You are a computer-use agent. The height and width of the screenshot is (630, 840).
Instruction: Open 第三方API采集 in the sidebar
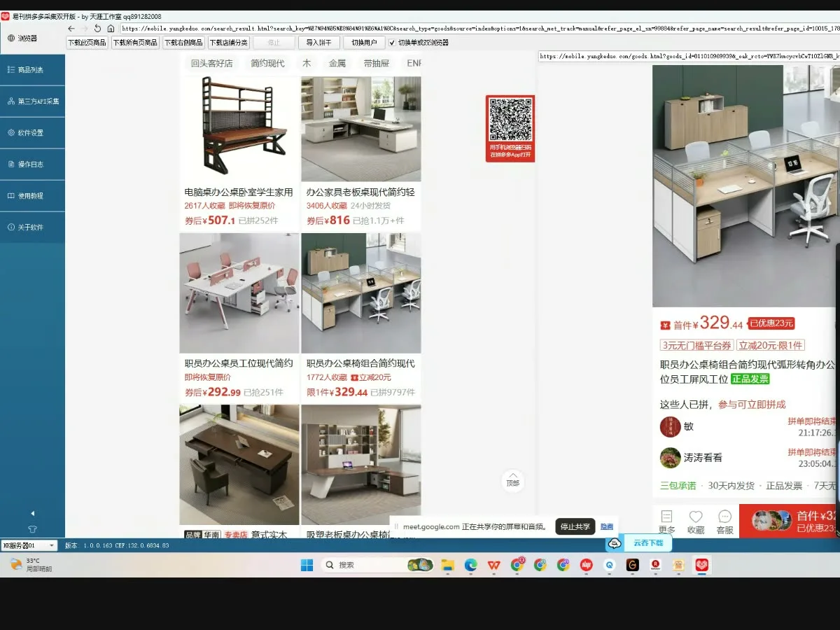[x=32, y=101]
